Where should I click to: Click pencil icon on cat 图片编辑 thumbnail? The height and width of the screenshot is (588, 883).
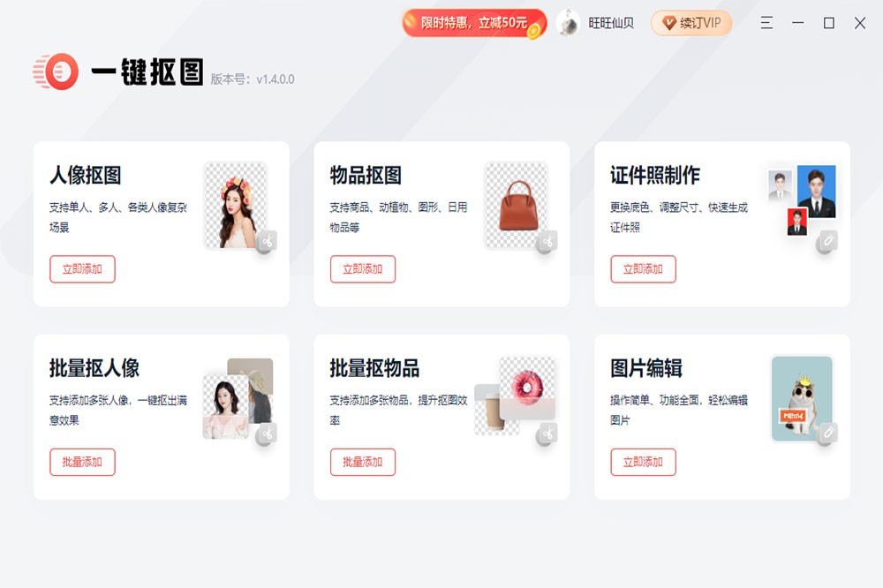tap(827, 433)
